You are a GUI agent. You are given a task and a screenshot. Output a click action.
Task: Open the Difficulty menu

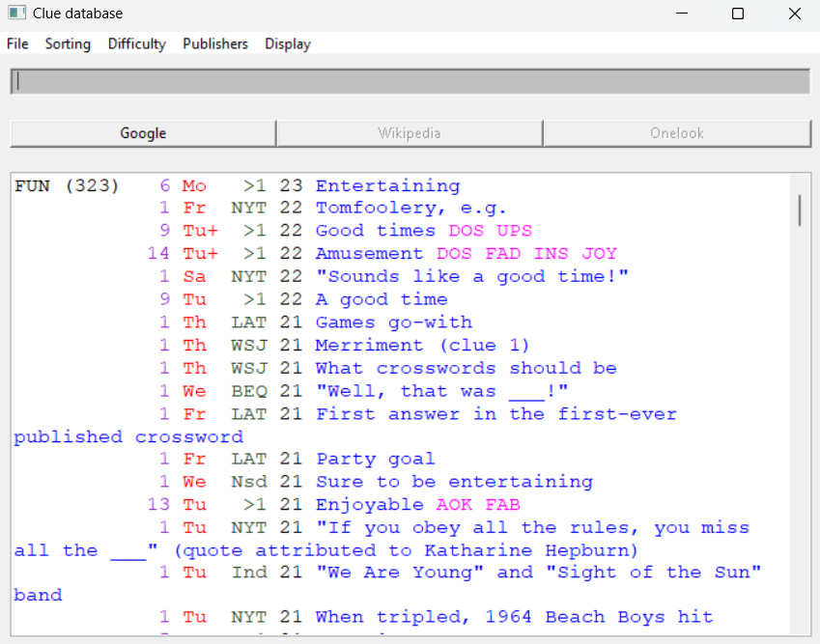pos(136,43)
